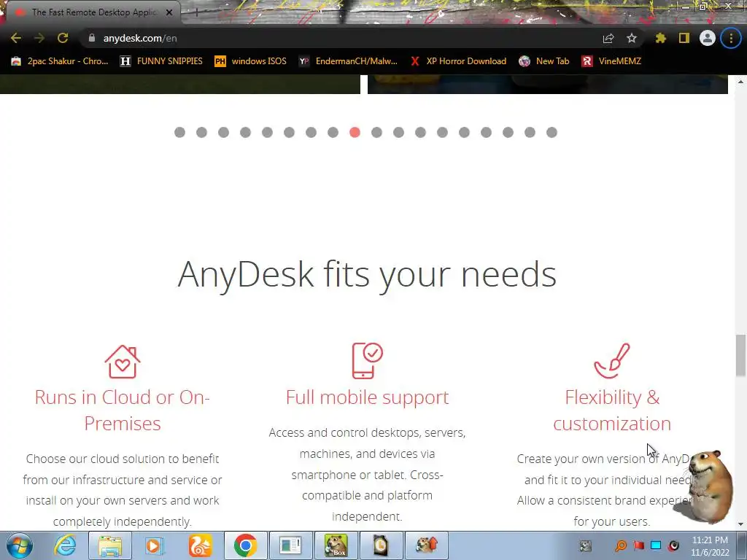Screen dimensions: 747x560
Task: Click the Runs in Cloud or On-Premises heading
Action: click(123, 410)
